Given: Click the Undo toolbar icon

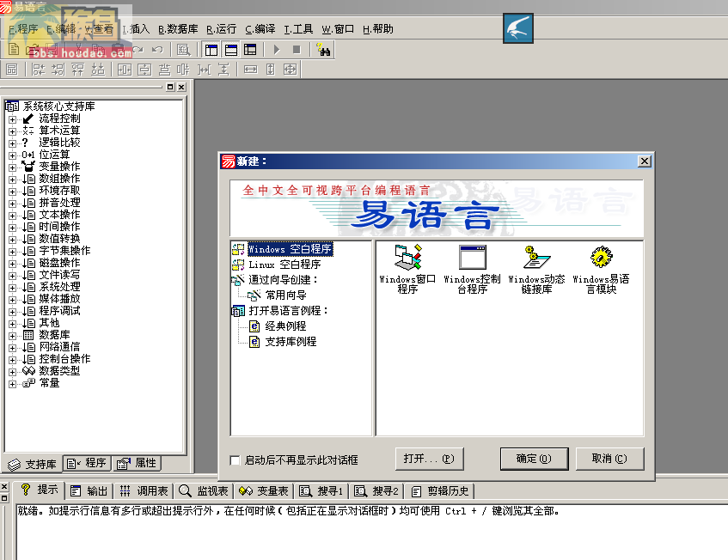Looking at the screenshot, I should pos(157,49).
